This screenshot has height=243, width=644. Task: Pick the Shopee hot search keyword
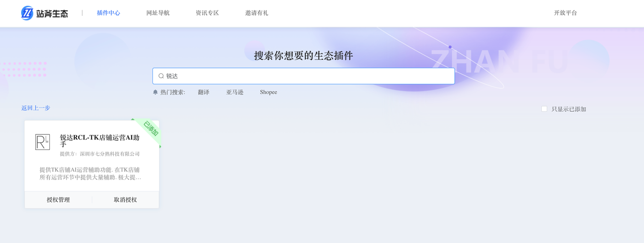pyautogui.click(x=268, y=92)
